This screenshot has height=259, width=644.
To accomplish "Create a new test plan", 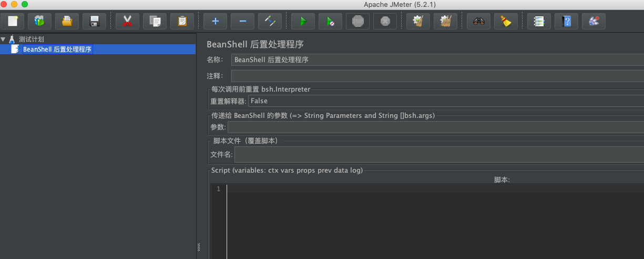I will point(13,21).
